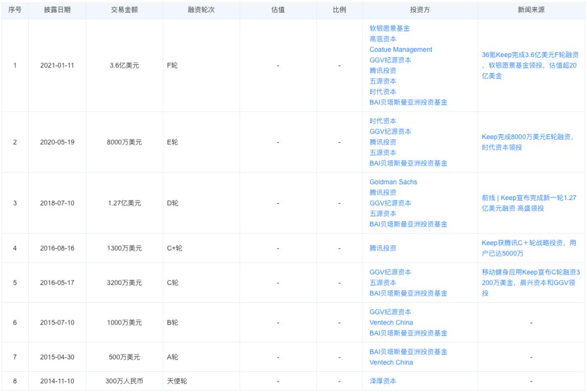Open Keep完成8000万美元E轮融资 news link
Screen dimensions: 587x392
[x=527, y=142]
